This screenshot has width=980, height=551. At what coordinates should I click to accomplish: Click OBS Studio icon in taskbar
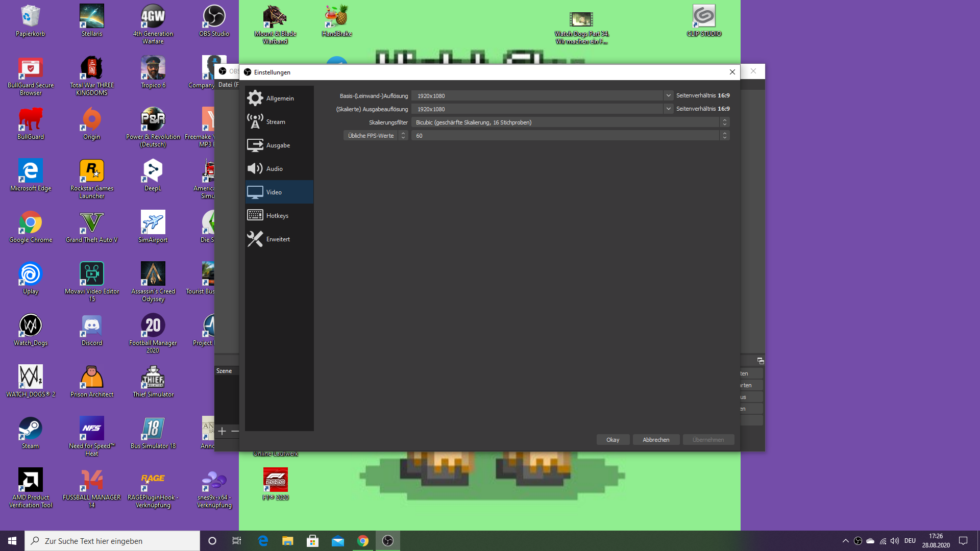tap(388, 541)
